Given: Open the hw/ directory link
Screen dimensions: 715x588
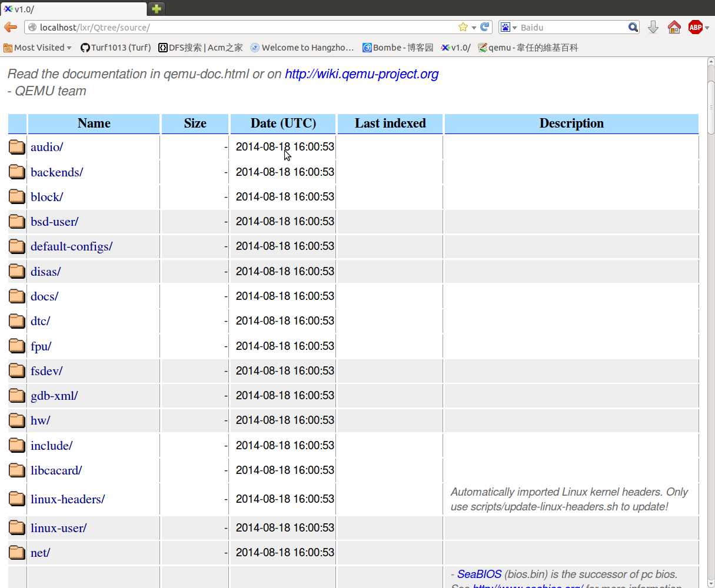Looking at the screenshot, I should coord(41,420).
